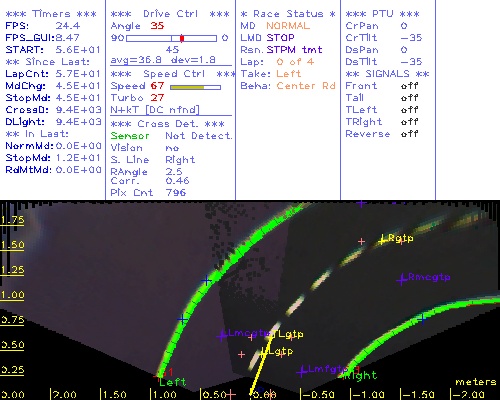Click the N+kT [DC nfnd] text
Viewport: 500px width, 400px height.
tap(155, 110)
